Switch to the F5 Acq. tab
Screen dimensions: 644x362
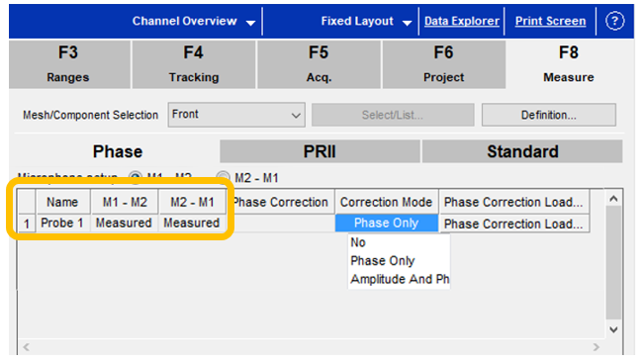tap(319, 64)
